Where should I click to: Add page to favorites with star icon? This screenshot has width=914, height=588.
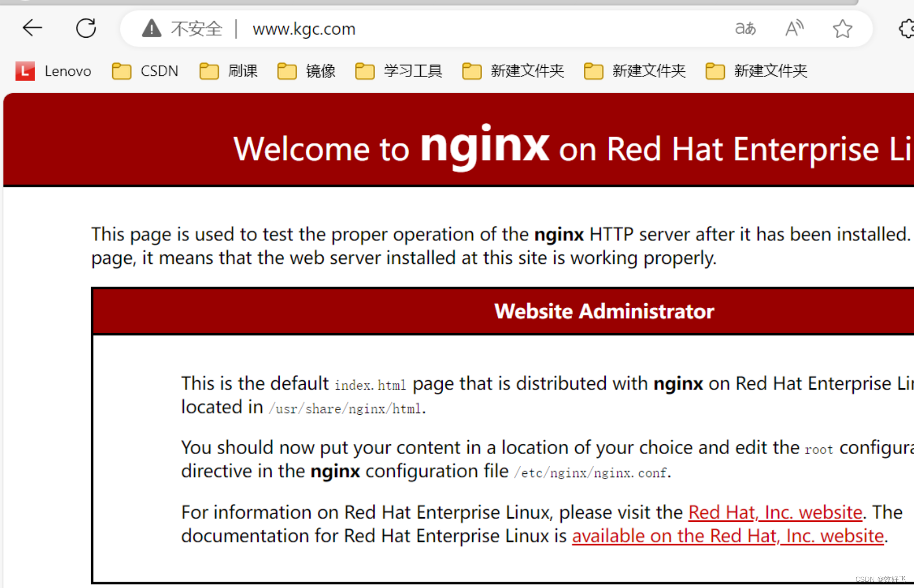coord(843,29)
